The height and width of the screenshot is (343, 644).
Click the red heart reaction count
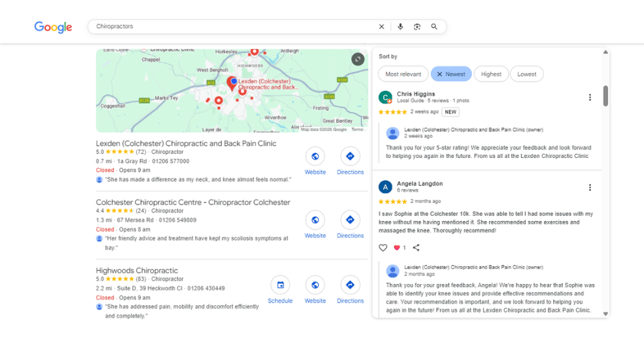coord(400,248)
